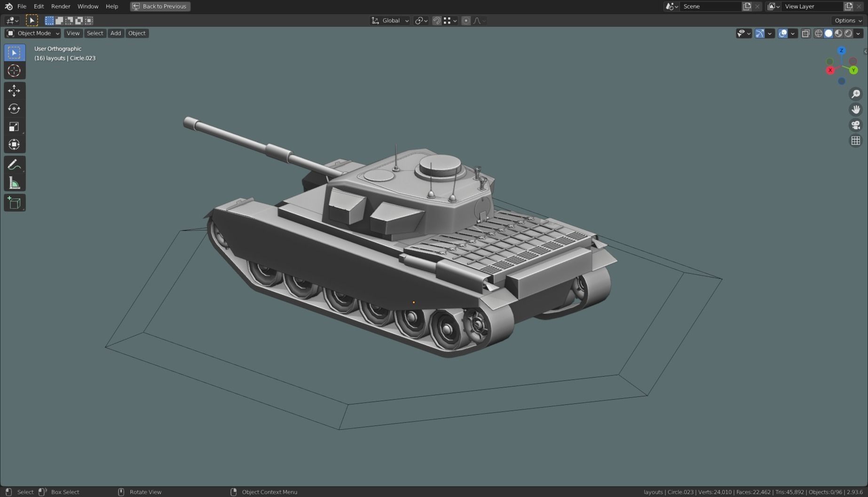Open the viewport View menu
Viewport: 868px width, 497px height.
pyautogui.click(x=73, y=33)
